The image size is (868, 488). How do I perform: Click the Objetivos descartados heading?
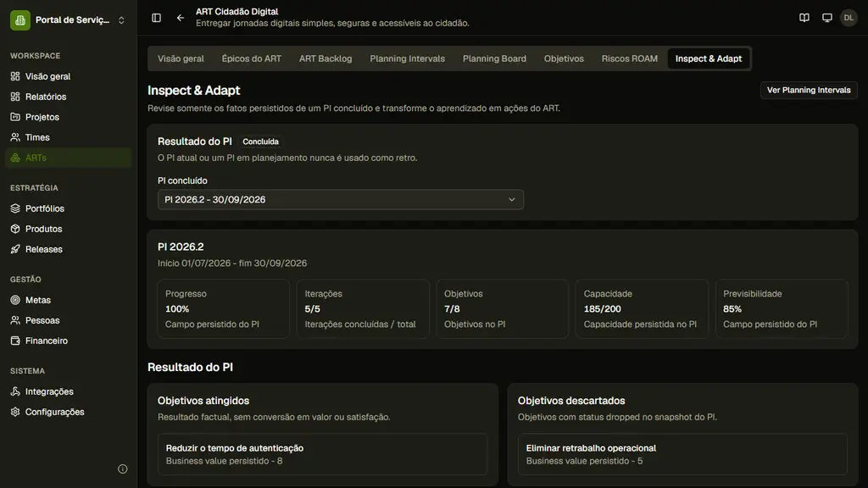pos(571,401)
